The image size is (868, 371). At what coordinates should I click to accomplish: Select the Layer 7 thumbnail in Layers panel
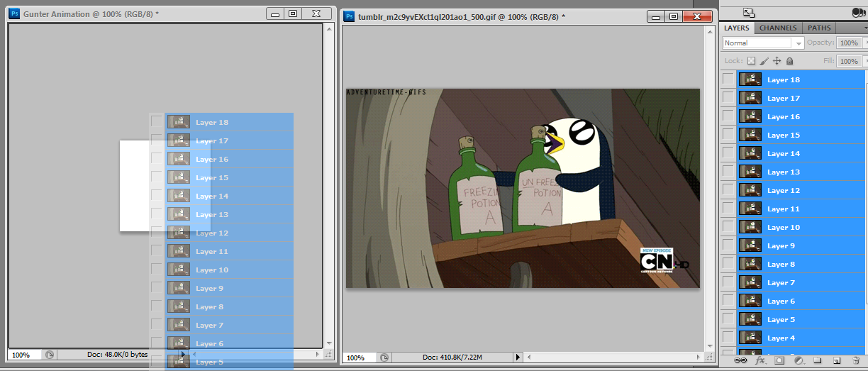[750, 282]
